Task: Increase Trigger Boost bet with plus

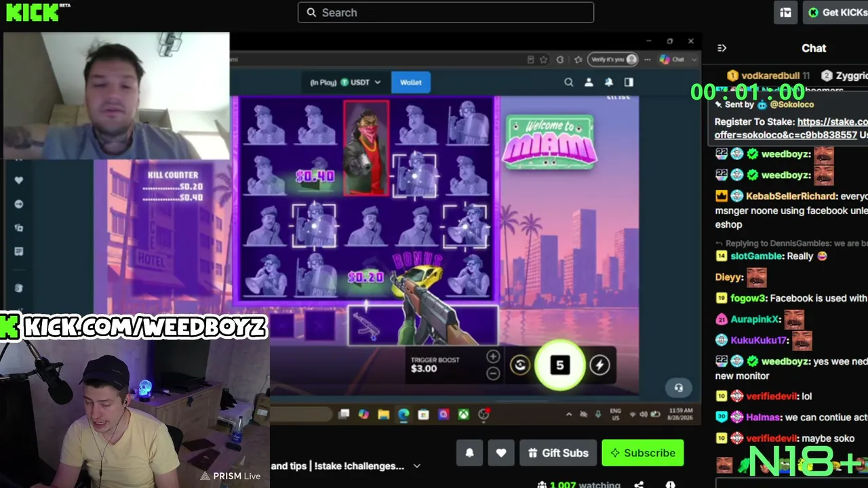Action: click(x=493, y=357)
